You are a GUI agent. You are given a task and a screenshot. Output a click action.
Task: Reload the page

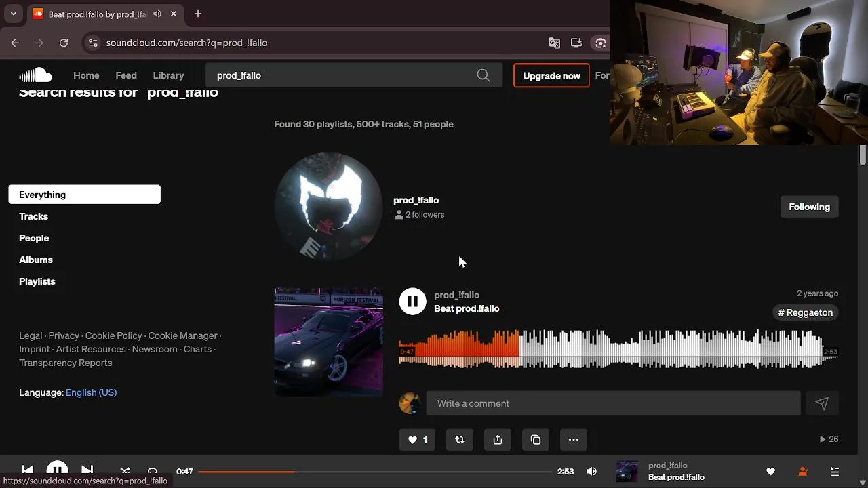tap(64, 43)
